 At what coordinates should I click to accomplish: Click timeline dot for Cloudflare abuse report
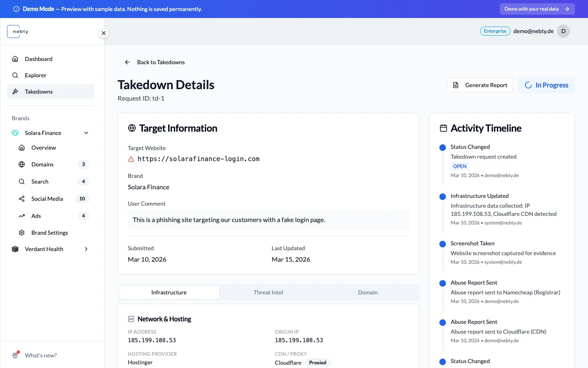443,323
